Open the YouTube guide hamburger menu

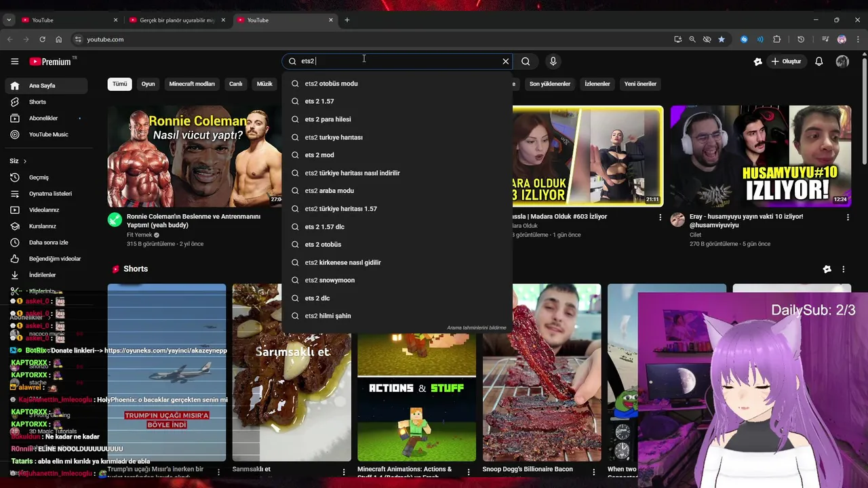point(14,61)
